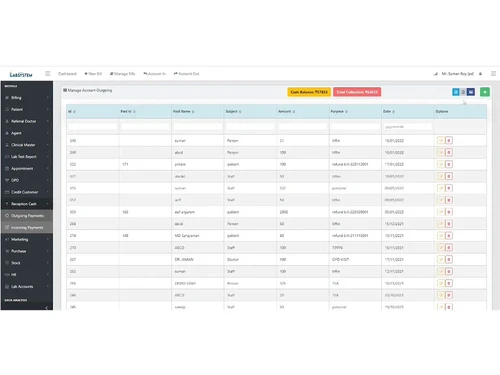Click the lock icon next to the user name

480,74
